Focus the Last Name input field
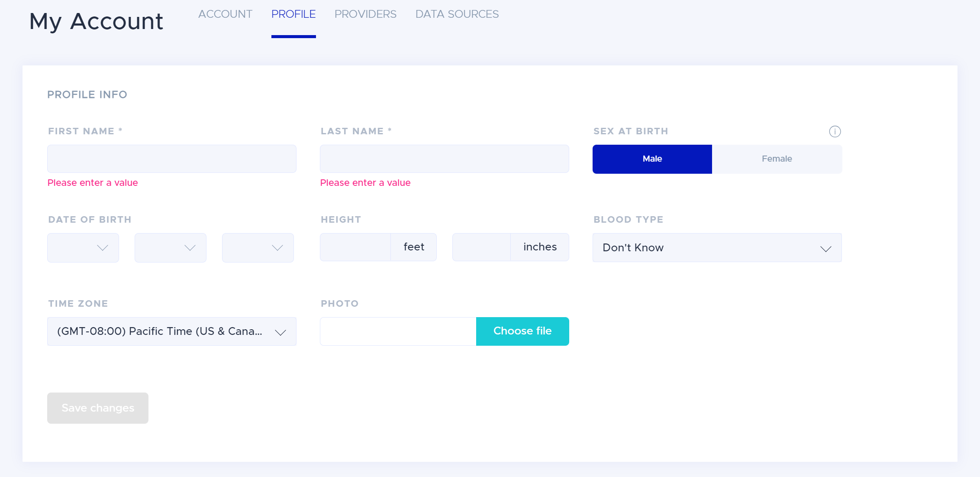 444,159
